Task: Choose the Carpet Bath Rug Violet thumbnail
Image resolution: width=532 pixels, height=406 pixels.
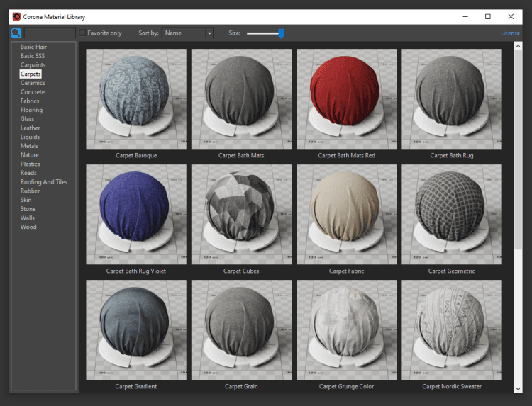Action: tap(136, 215)
